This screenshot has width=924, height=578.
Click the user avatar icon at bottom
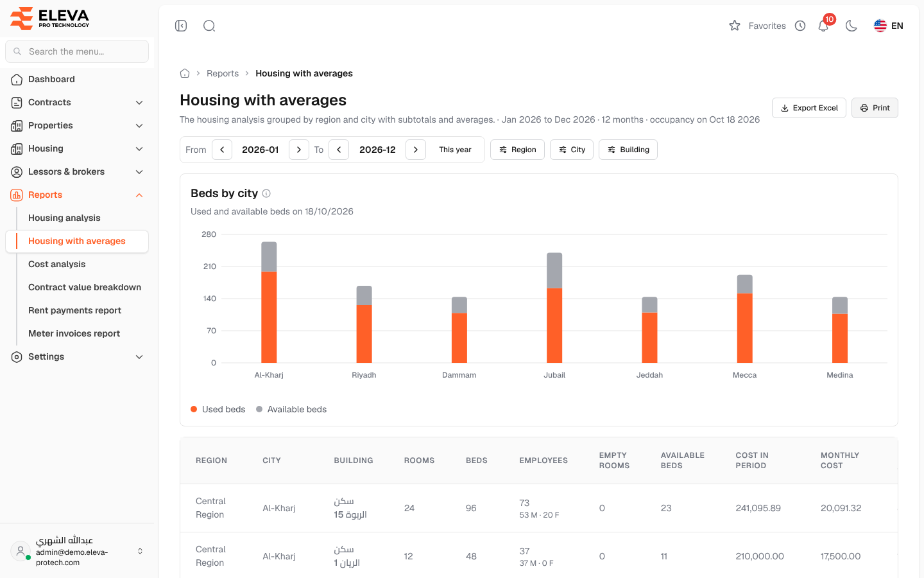point(21,551)
